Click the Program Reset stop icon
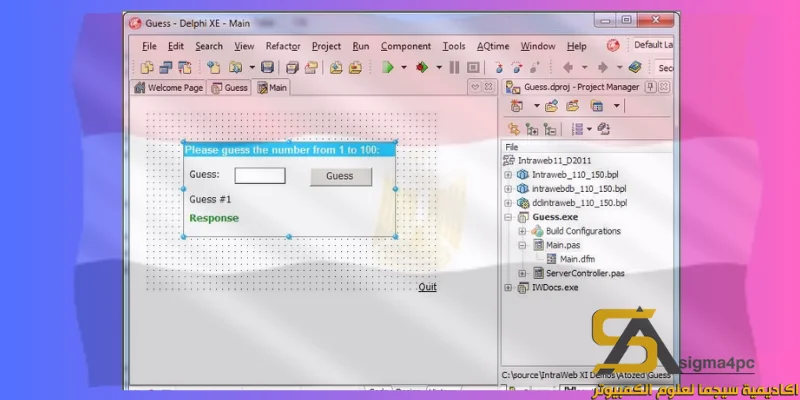Image resolution: width=800 pixels, height=400 pixels. coord(473,67)
